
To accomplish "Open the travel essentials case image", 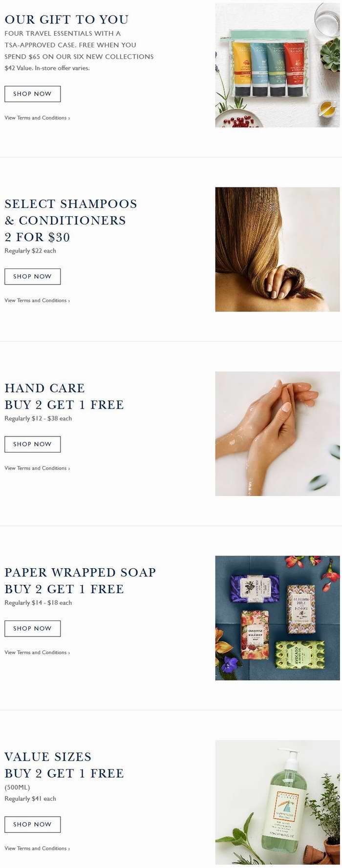I will tap(278, 65).
